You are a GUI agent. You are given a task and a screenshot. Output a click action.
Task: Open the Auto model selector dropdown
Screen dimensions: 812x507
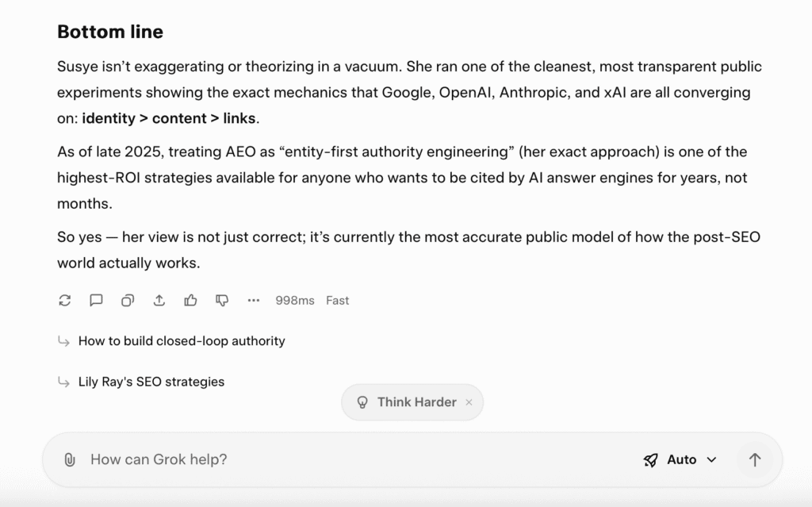[x=683, y=459]
